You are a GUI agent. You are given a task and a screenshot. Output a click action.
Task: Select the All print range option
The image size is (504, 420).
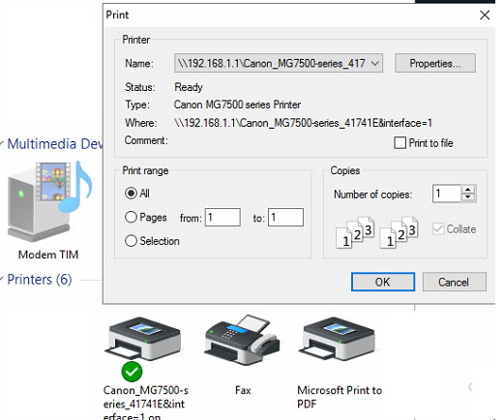[131, 194]
